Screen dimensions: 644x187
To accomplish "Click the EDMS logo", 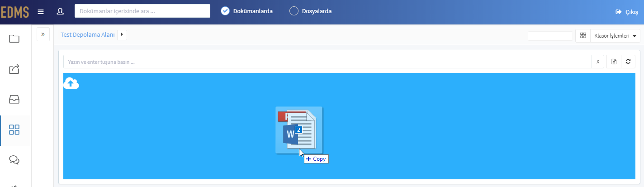I will click(x=15, y=12).
